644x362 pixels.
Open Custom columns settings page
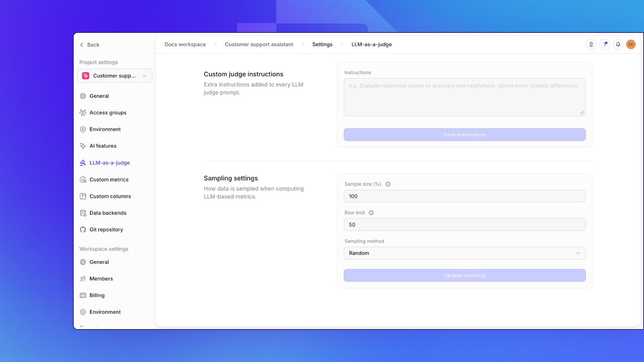point(110,196)
